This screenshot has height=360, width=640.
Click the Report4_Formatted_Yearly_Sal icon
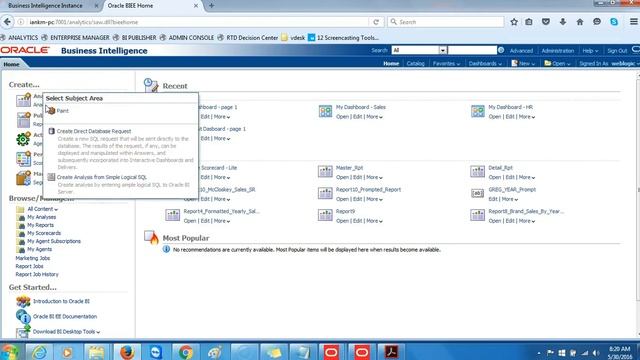[x=173, y=215]
